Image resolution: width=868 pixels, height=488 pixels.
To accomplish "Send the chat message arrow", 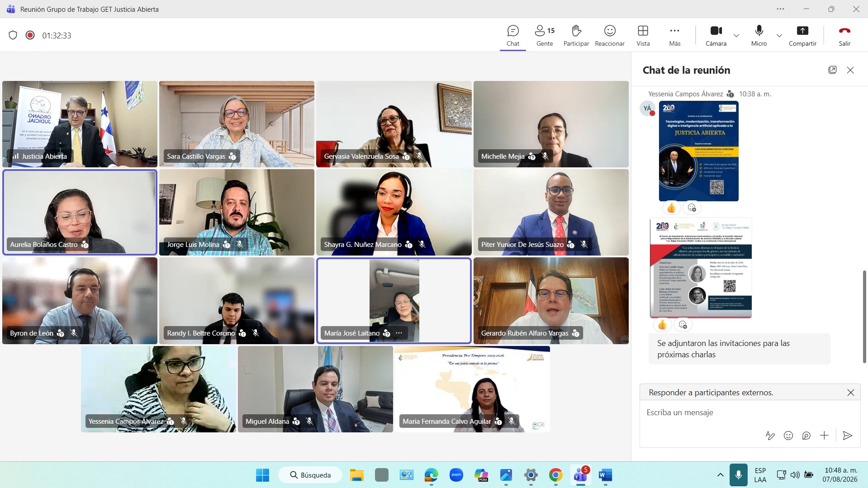I will pyautogui.click(x=848, y=436).
